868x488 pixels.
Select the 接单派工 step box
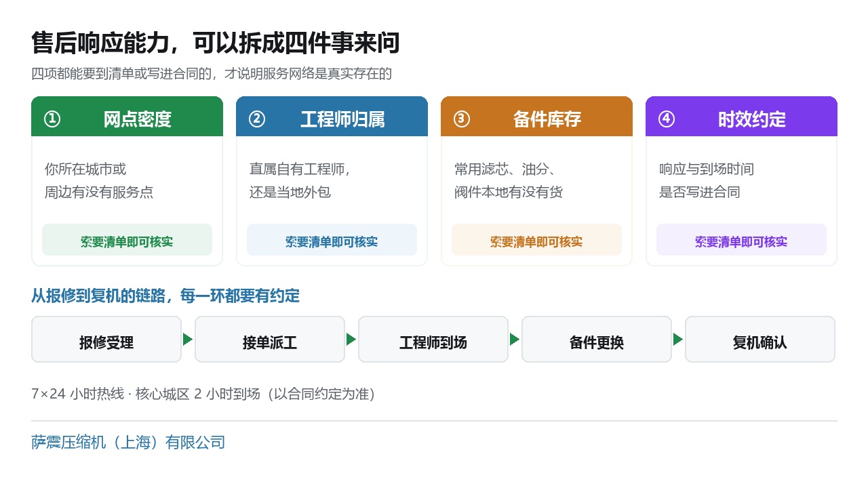(x=270, y=340)
